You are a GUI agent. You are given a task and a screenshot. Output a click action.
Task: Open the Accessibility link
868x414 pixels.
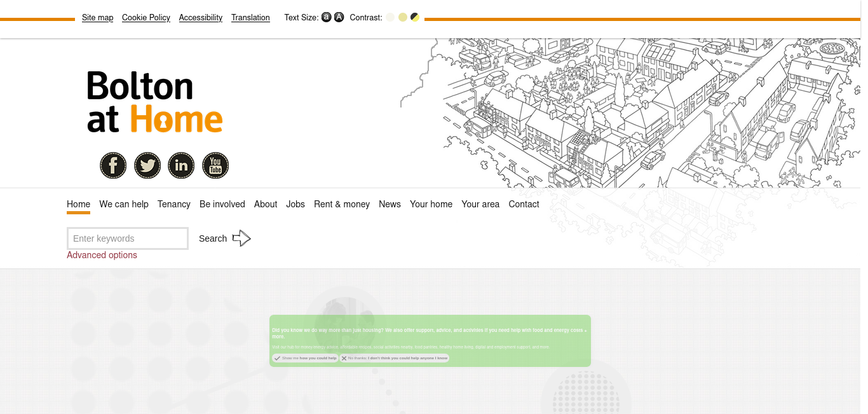[201, 18]
